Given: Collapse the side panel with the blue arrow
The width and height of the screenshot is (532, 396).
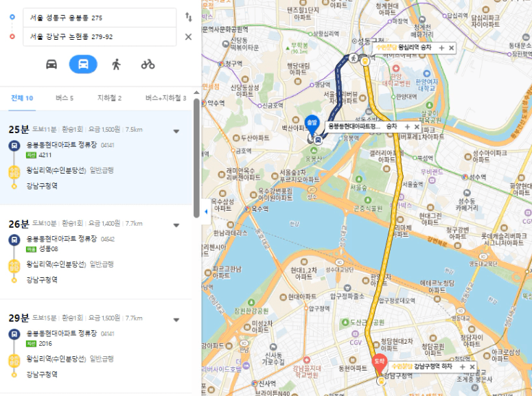Looking at the screenshot, I should point(206,212).
